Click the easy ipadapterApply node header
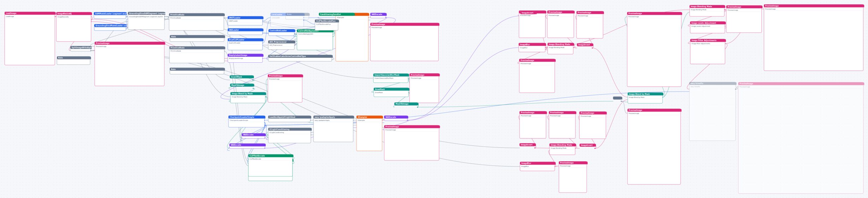This screenshot has width=868, height=198. 334,117
